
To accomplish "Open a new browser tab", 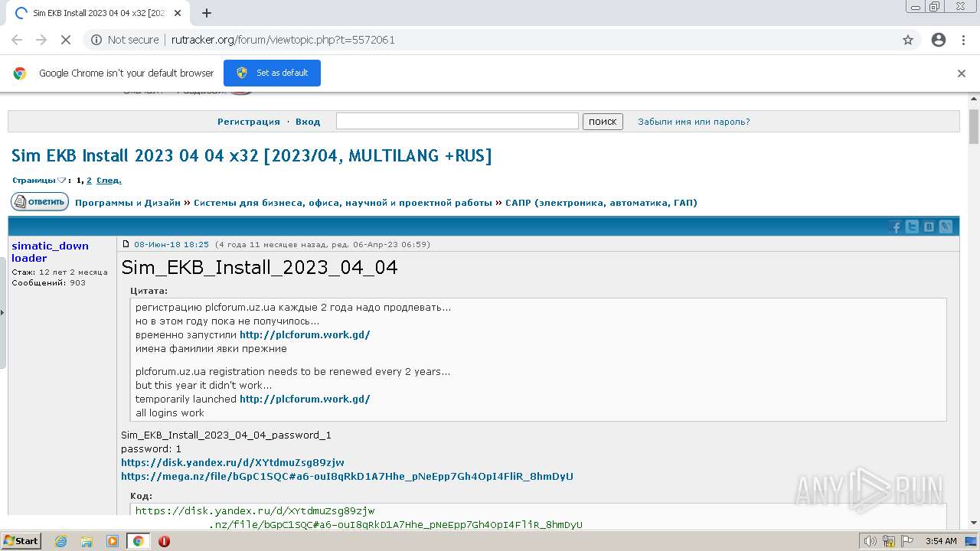I will click(x=206, y=13).
